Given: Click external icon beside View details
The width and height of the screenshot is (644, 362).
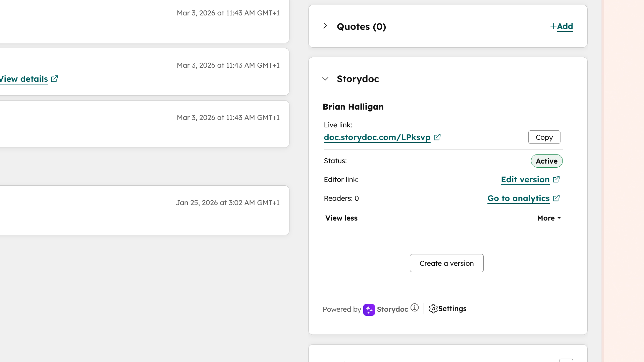Looking at the screenshot, I should pyautogui.click(x=54, y=79).
